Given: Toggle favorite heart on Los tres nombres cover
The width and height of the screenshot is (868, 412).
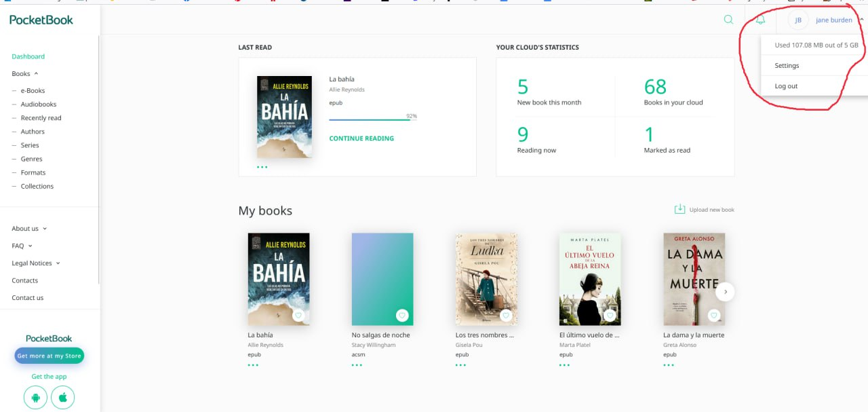Looking at the screenshot, I should 506,315.
